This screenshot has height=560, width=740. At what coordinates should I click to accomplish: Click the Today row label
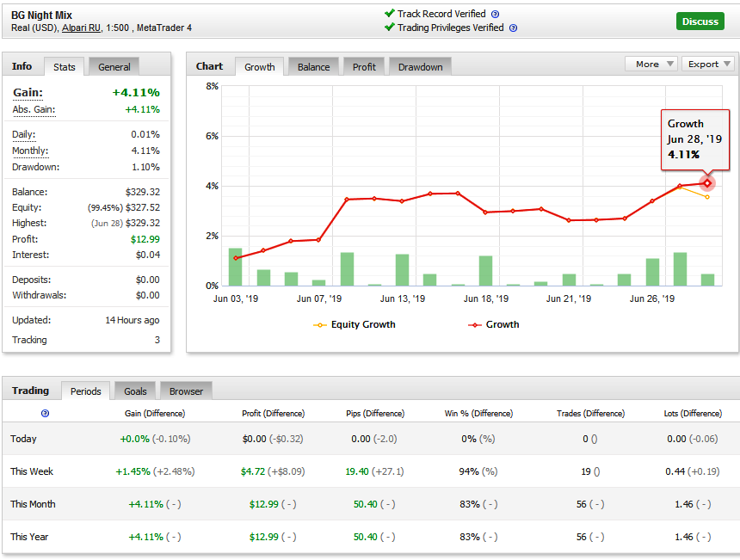[x=23, y=439]
